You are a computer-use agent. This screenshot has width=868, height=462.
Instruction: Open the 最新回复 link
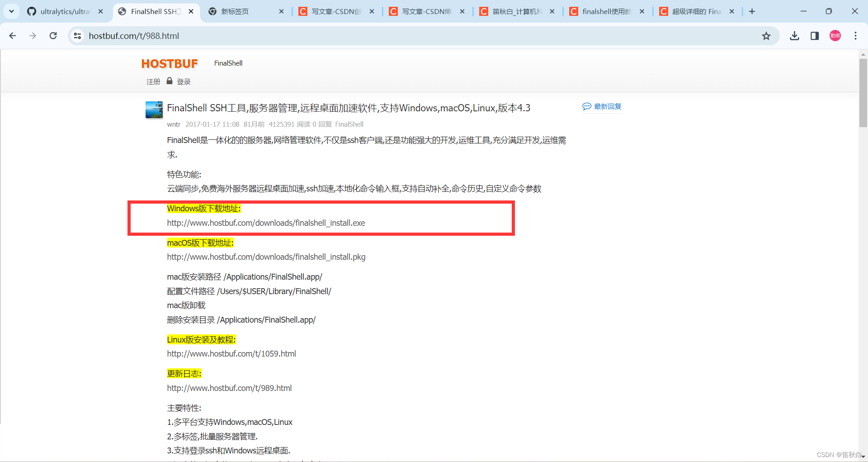click(x=608, y=106)
